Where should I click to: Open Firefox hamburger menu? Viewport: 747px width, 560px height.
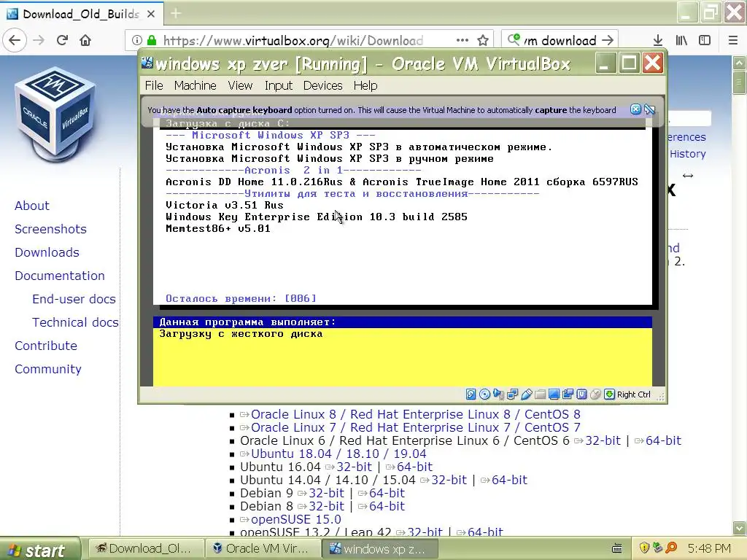(733, 40)
